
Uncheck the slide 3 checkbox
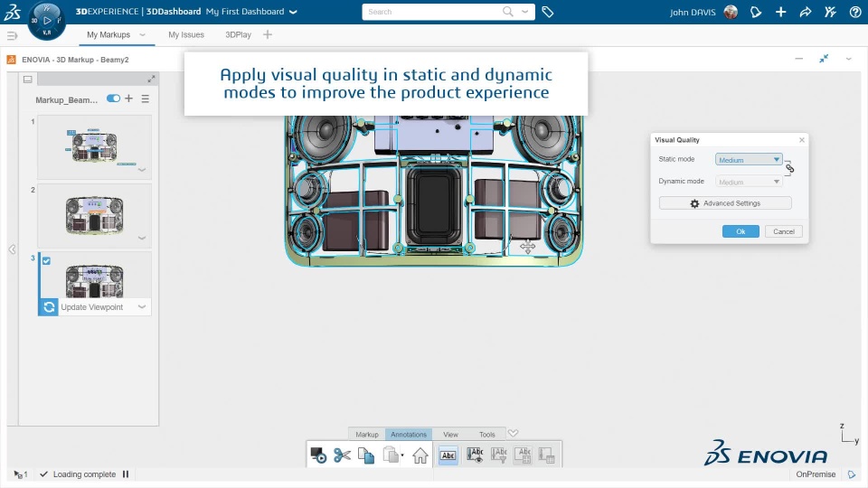pyautogui.click(x=46, y=260)
